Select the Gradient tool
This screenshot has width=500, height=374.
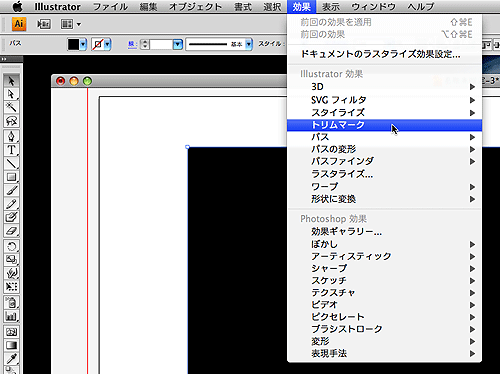click(x=11, y=345)
